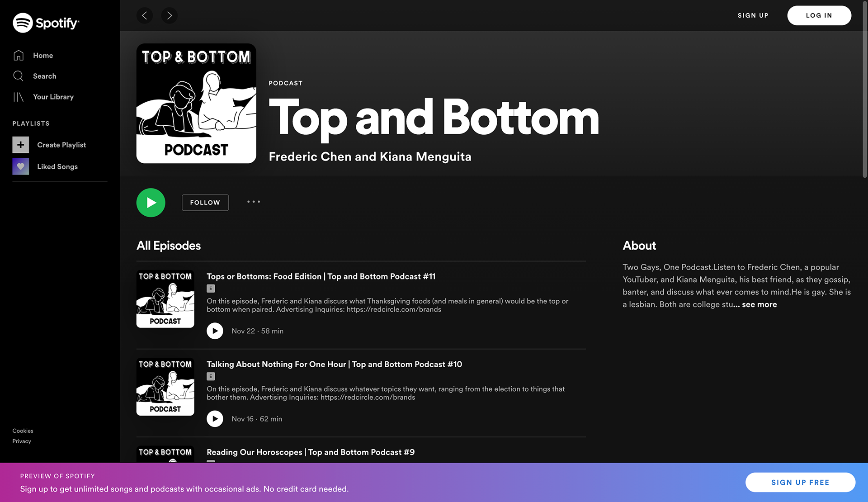Click 'Nov 22 · 58 min' text
Screen dimensions: 868x502
(257, 331)
